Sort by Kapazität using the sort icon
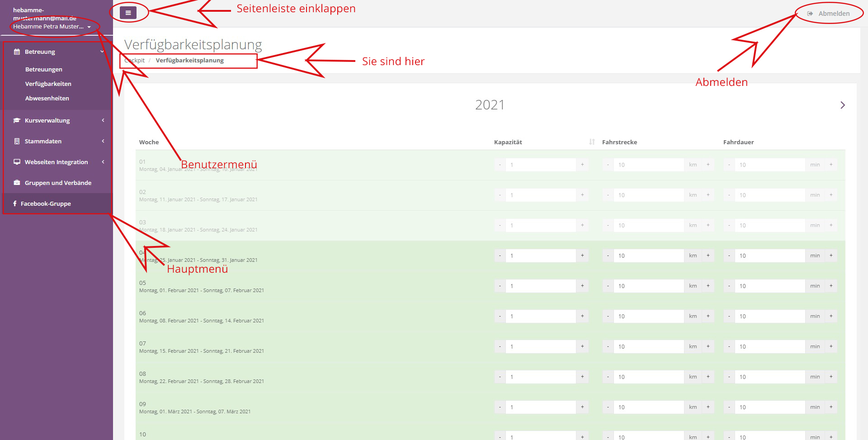The image size is (868, 440). point(592,142)
